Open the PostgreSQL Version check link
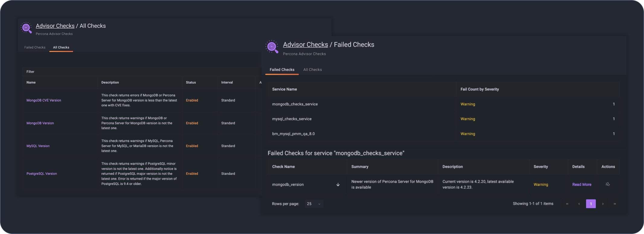The height and width of the screenshot is (234, 644). click(41, 174)
